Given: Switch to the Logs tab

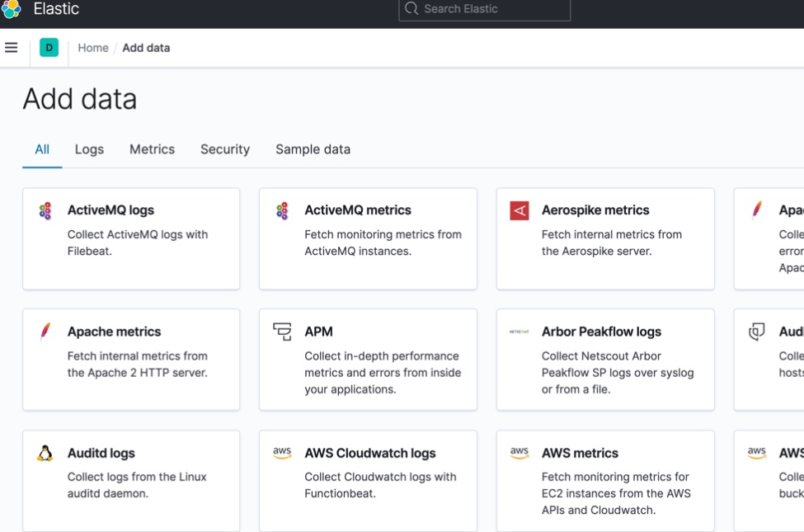Looking at the screenshot, I should coord(89,149).
